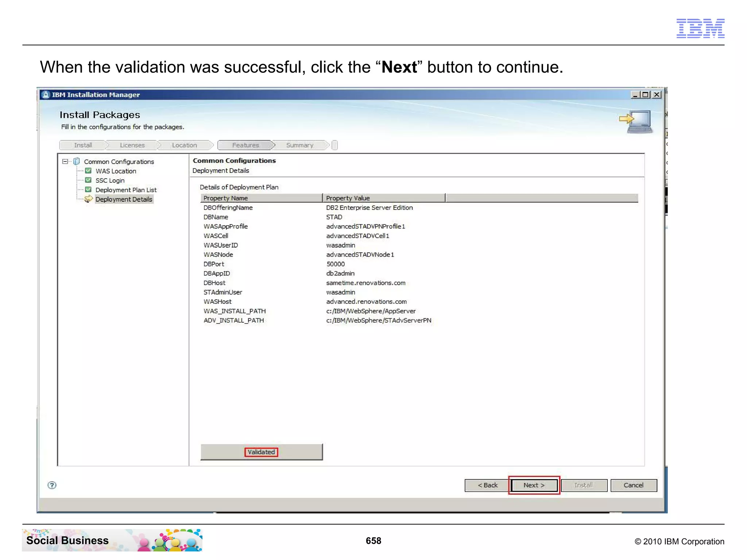
Task: Click the Validated button
Action: point(262,452)
